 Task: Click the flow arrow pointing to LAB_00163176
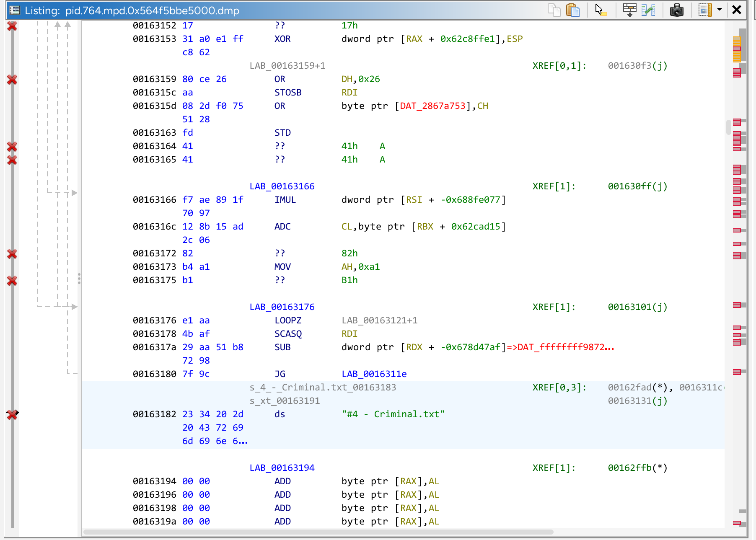[74, 306]
